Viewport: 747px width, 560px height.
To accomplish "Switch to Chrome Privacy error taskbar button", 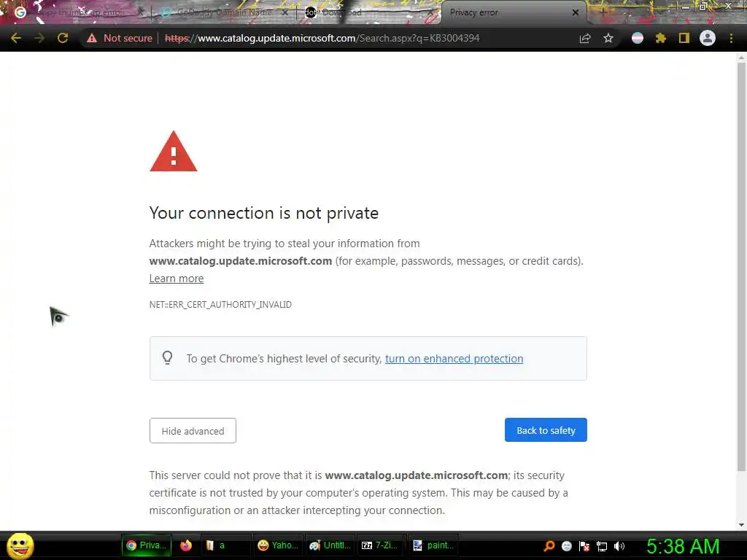I will pyautogui.click(x=146, y=545).
